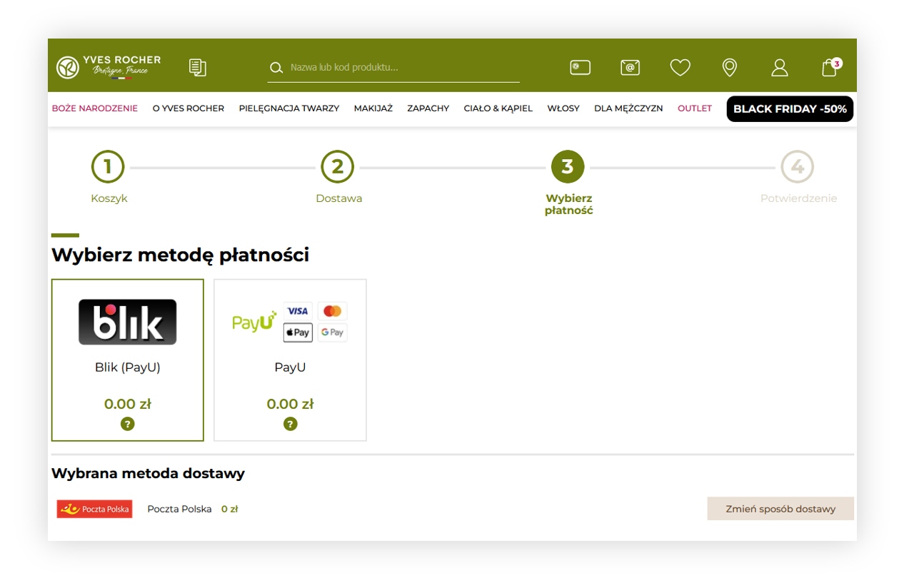Open the user account icon

(x=779, y=68)
